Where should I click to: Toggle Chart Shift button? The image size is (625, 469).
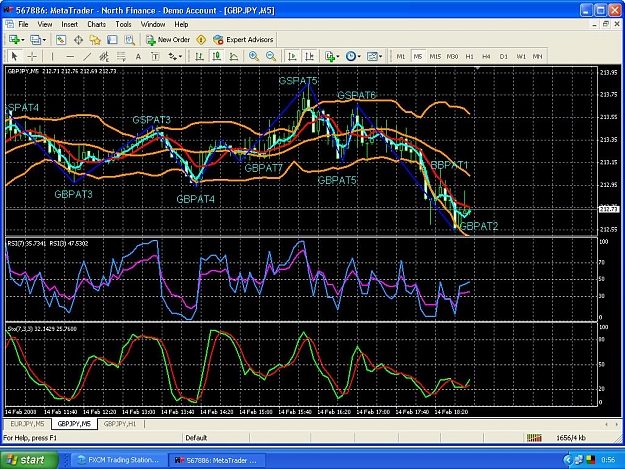[x=309, y=57]
